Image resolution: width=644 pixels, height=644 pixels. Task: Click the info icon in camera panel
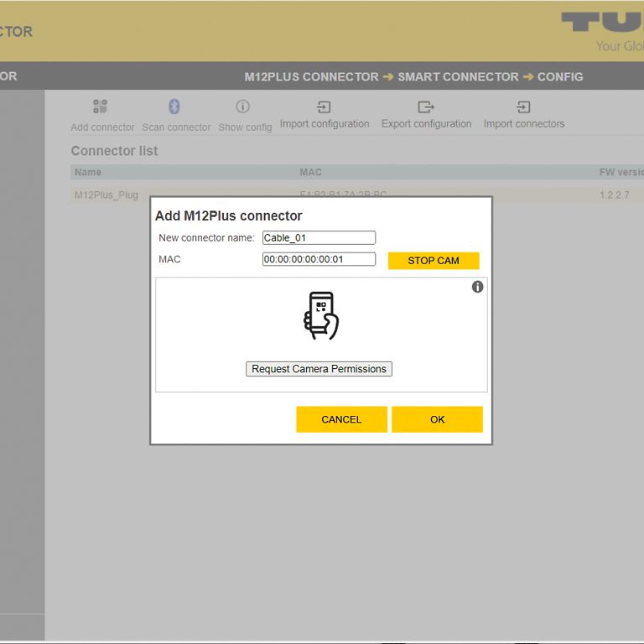tap(478, 287)
